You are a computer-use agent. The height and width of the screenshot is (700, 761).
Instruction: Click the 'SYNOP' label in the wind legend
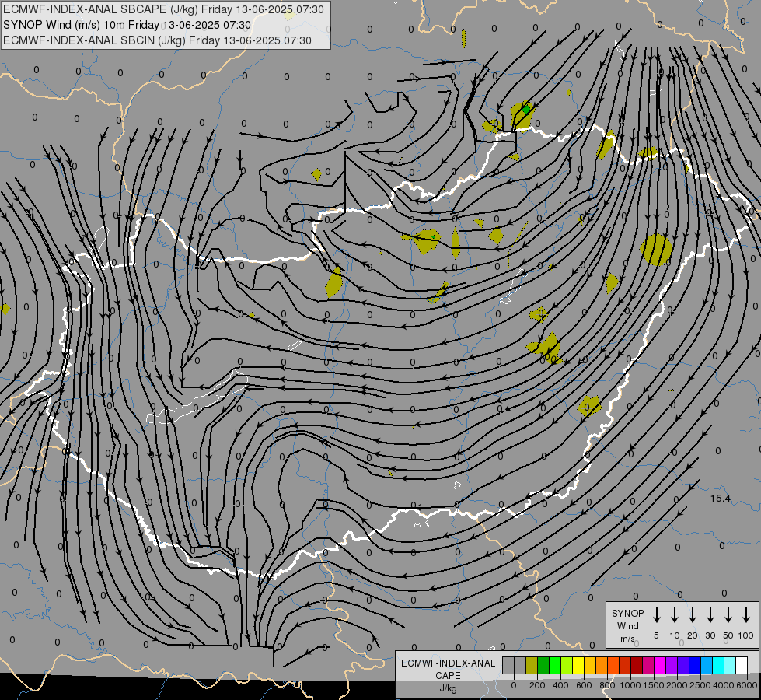coord(627,614)
